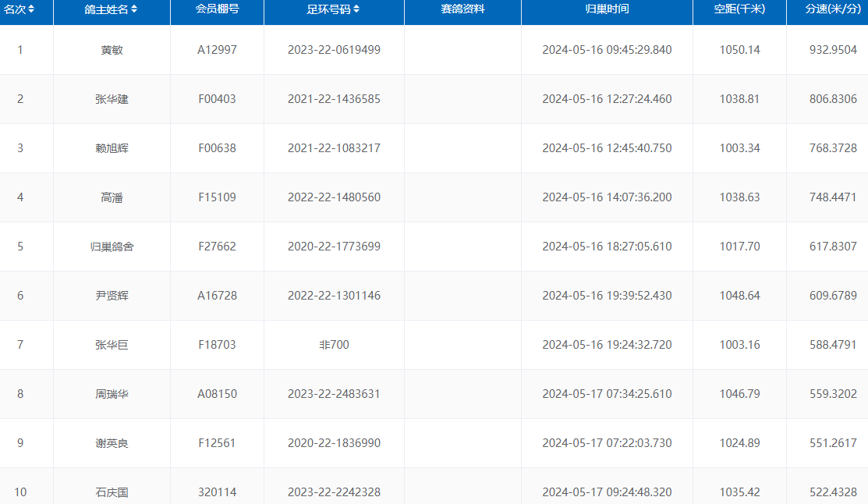Click homing time 2024-05-17 07:34:25.610

click(x=607, y=394)
